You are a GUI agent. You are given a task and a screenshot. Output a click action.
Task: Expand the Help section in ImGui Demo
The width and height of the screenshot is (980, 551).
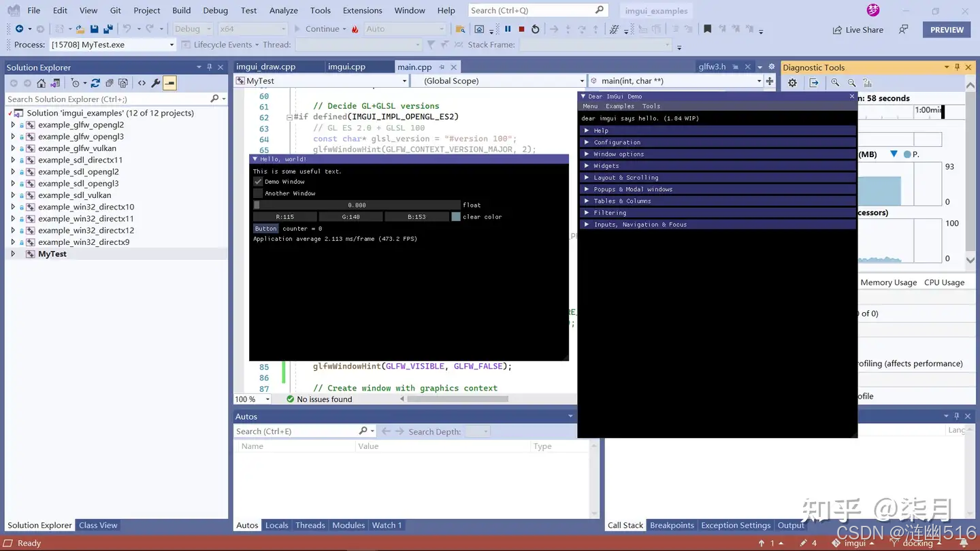pos(718,131)
